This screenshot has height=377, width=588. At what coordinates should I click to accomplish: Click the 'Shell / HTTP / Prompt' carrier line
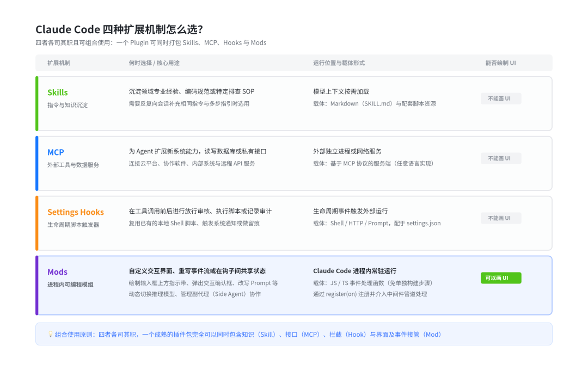pyautogui.click(x=377, y=224)
